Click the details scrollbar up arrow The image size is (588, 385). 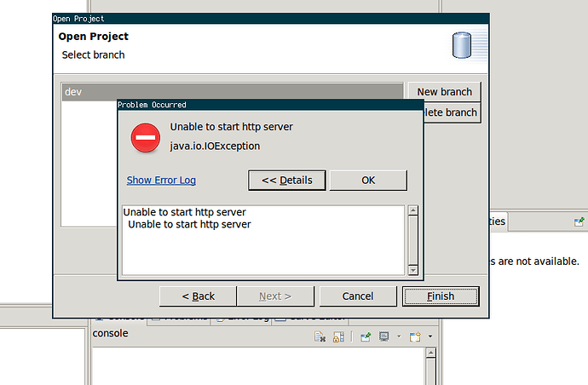(x=413, y=211)
